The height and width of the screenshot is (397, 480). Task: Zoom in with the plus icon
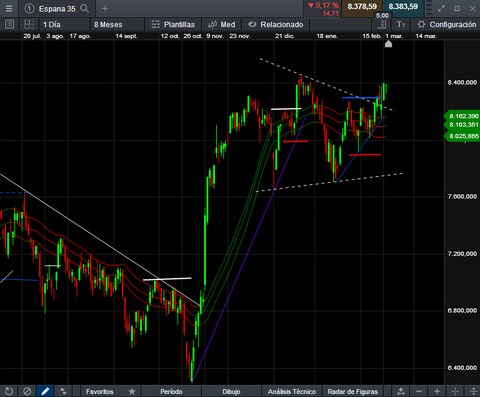437,391
